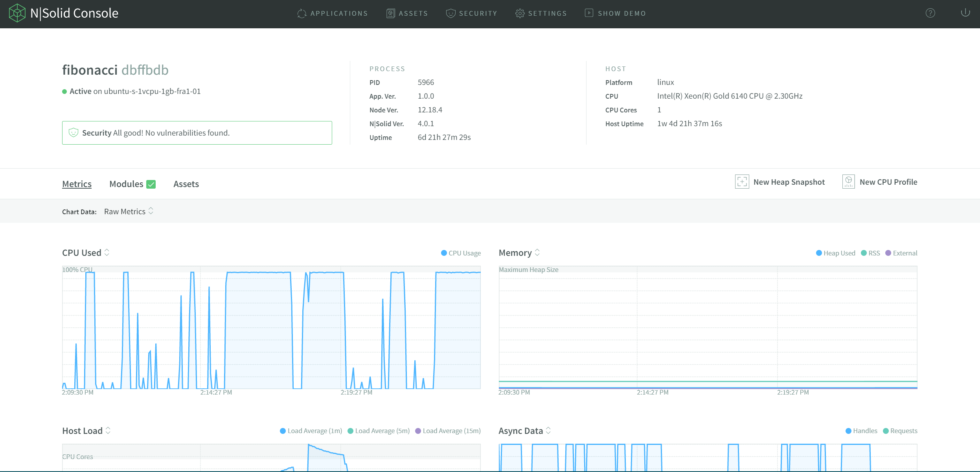
Task: Switch to the Modules tab
Action: (126, 184)
